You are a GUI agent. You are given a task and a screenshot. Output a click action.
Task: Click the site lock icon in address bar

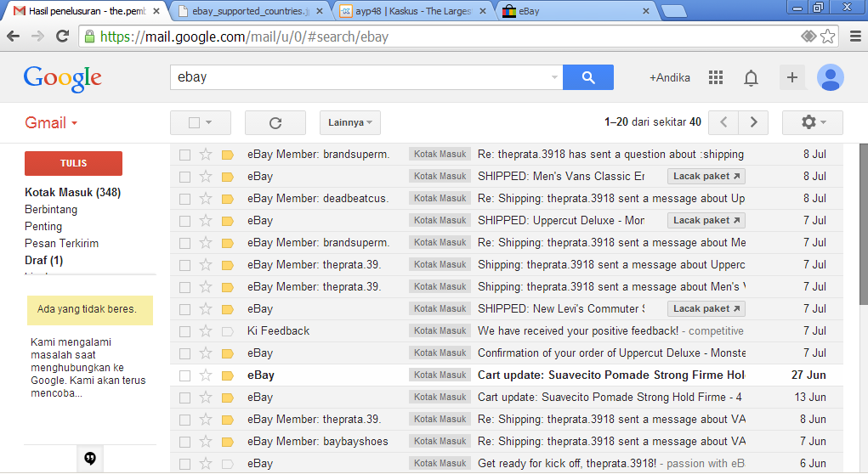(89, 37)
